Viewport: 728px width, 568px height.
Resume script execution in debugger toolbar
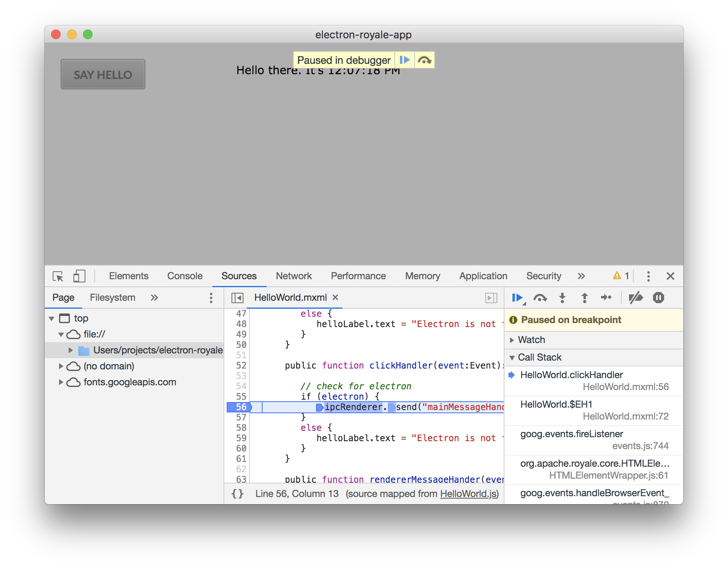[x=518, y=298]
